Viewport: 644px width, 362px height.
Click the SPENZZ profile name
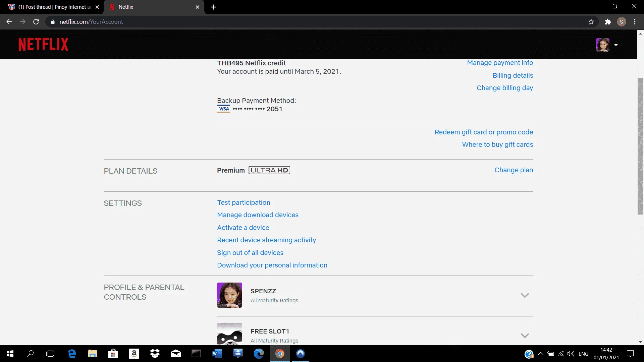point(263,291)
